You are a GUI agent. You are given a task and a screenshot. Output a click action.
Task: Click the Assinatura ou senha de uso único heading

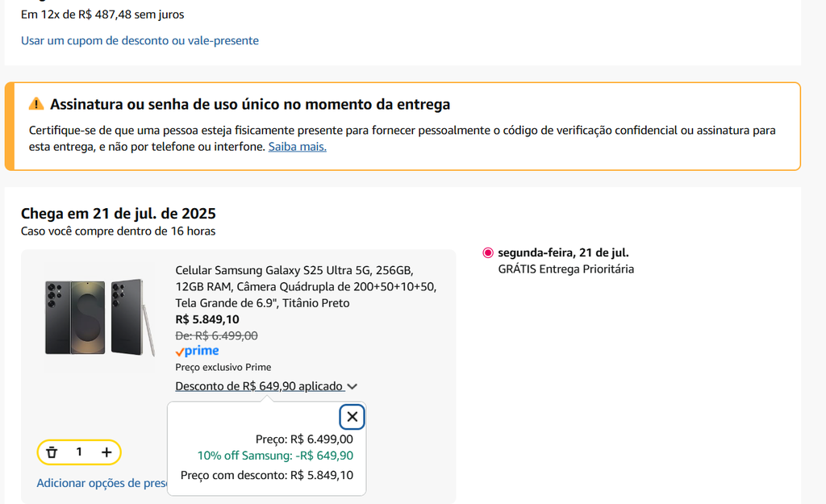pos(250,104)
